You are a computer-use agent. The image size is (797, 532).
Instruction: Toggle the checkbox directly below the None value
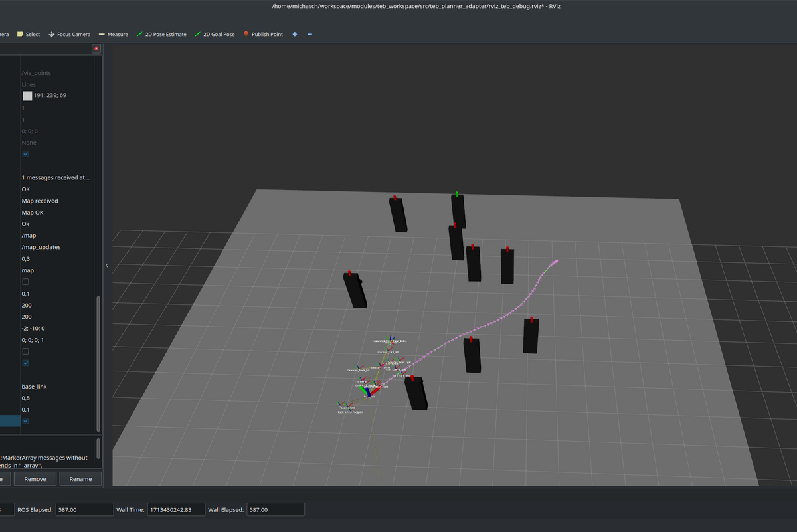[x=26, y=154]
